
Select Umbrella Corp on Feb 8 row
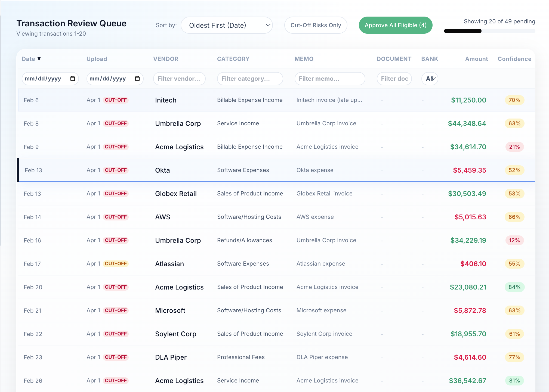(276, 123)
